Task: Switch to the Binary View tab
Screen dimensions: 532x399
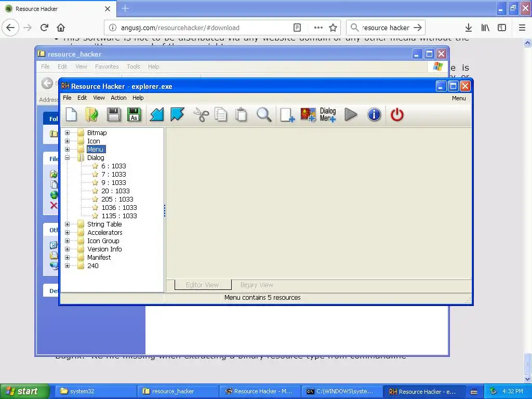Action: click(x=257, y=285)
